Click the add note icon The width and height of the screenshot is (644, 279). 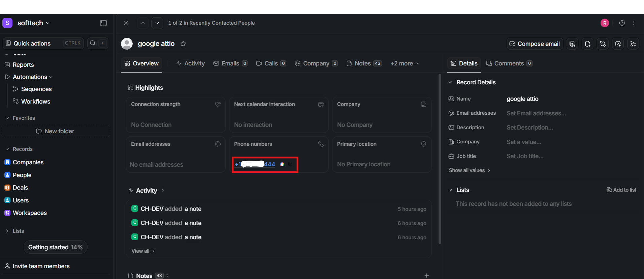coord(588,44)
